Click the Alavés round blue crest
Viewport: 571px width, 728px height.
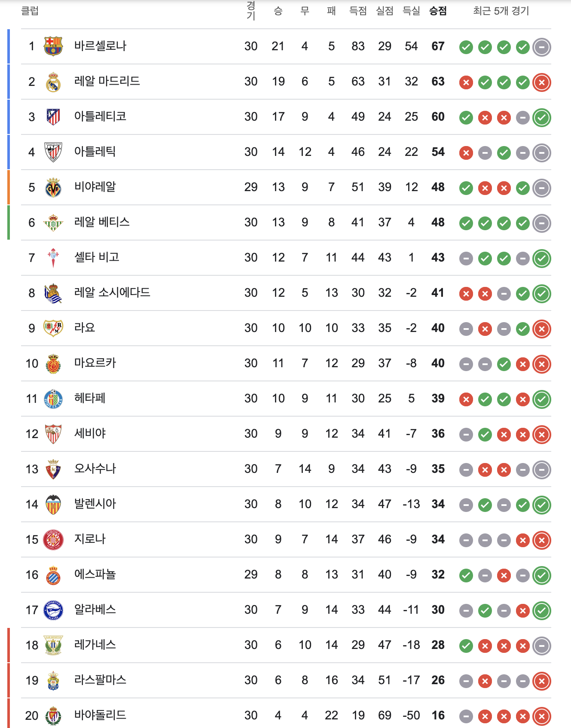(x=53, y=610)
